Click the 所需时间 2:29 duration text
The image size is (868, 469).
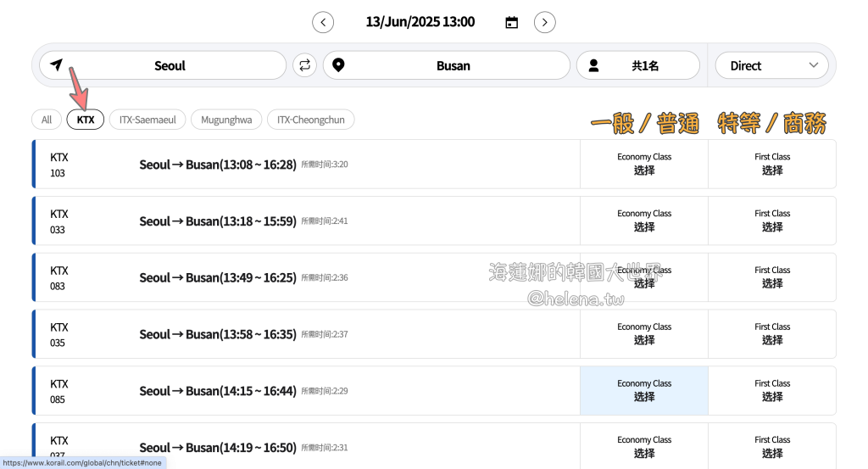tap(325, 391)
